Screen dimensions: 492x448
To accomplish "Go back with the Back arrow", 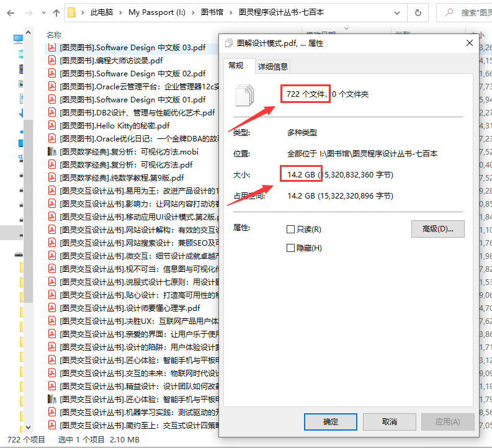I will 11,13.
